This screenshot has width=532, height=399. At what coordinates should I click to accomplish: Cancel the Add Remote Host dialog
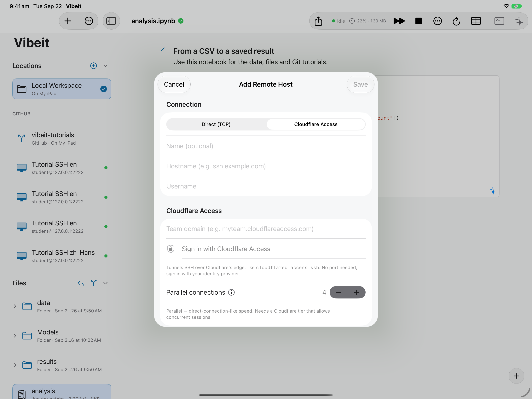coord(174,84)
